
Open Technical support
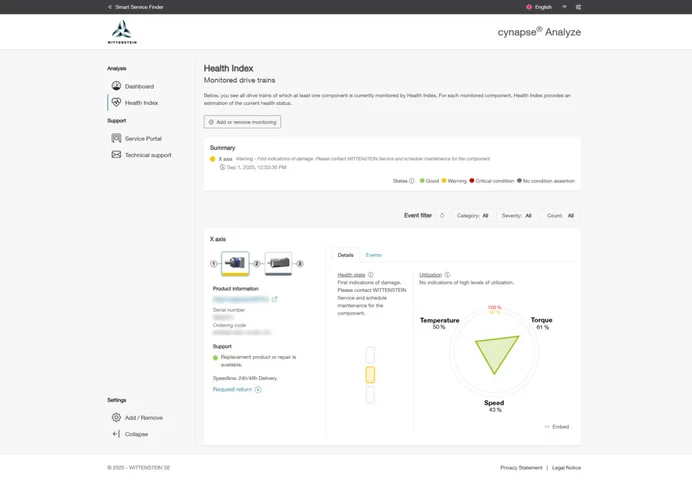(x=148, y=155)
